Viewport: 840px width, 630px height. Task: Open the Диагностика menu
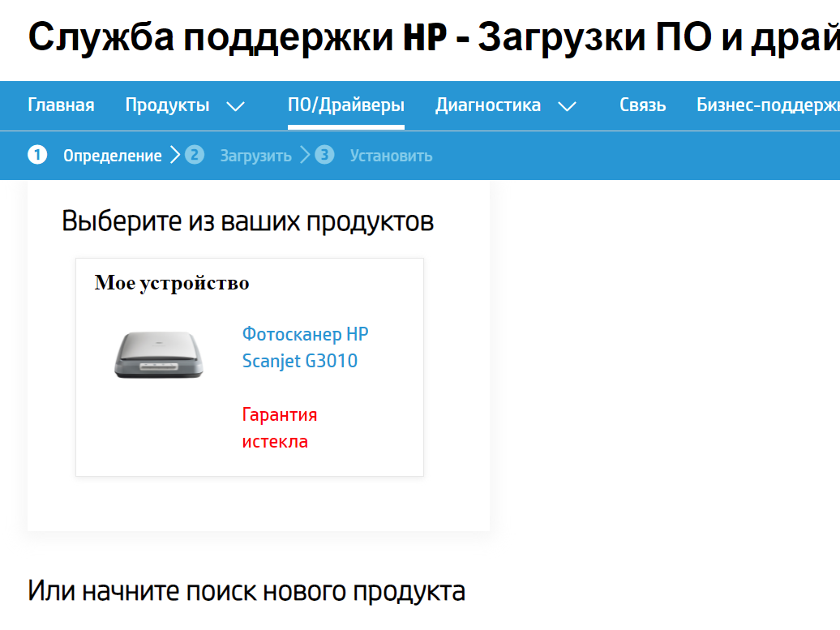tap(488, 105)
